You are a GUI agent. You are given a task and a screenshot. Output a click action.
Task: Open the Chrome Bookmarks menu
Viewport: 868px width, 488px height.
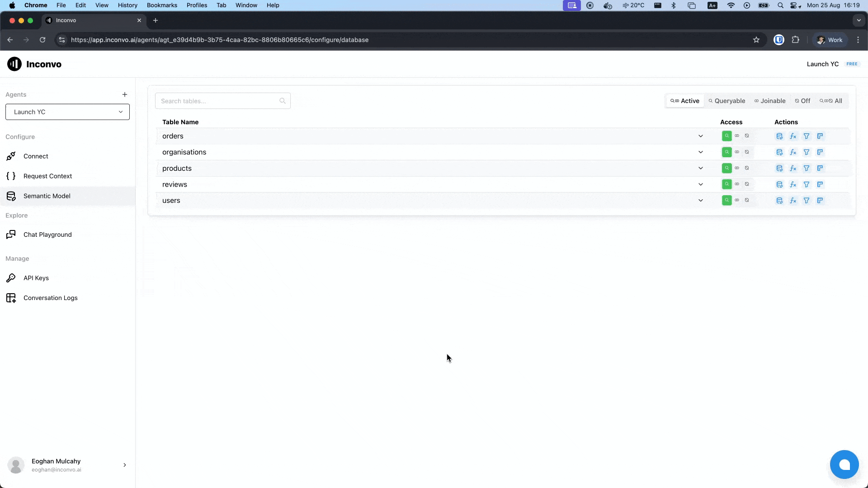coord(161,5)
